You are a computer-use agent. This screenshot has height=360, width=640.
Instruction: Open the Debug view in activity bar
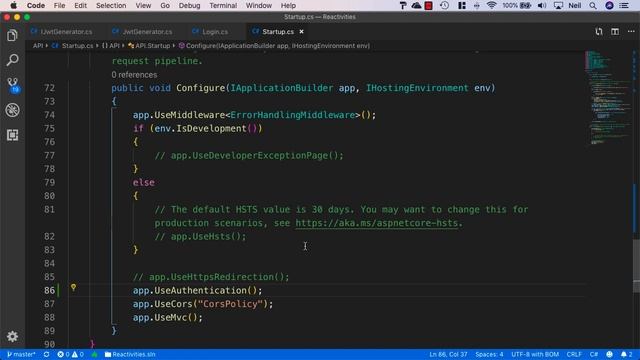tap(12, 110)
